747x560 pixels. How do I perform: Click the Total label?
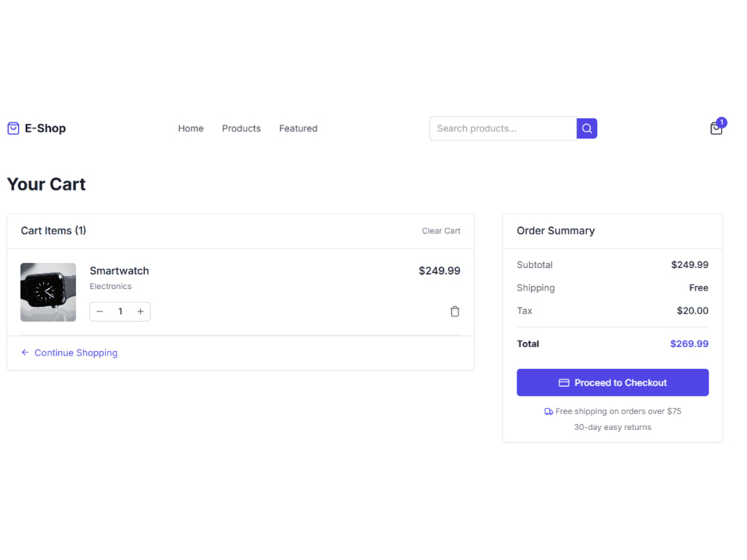[x=528, y=343]
